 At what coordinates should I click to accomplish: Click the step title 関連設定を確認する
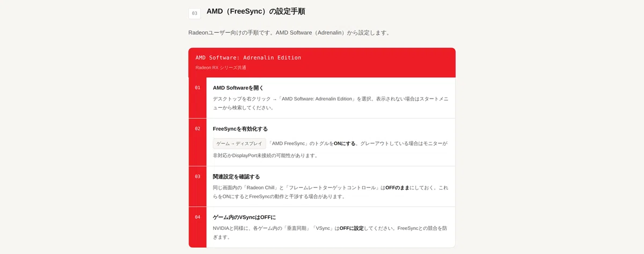pyautogui.click(x=236, y=177)
